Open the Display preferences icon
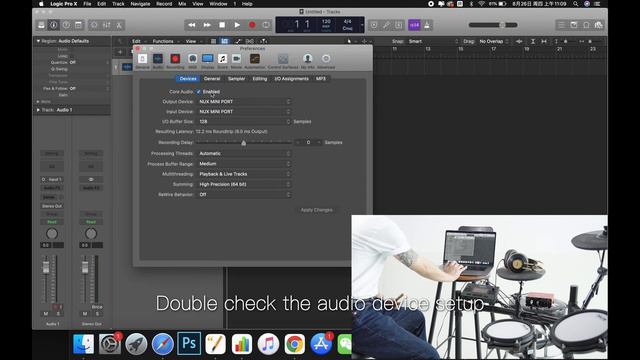 click(x=207, y=61)
